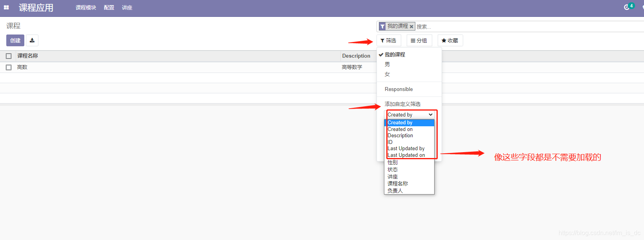644x240 pixels.
Task: Click the 创建 button
Action: coord(15,40)
